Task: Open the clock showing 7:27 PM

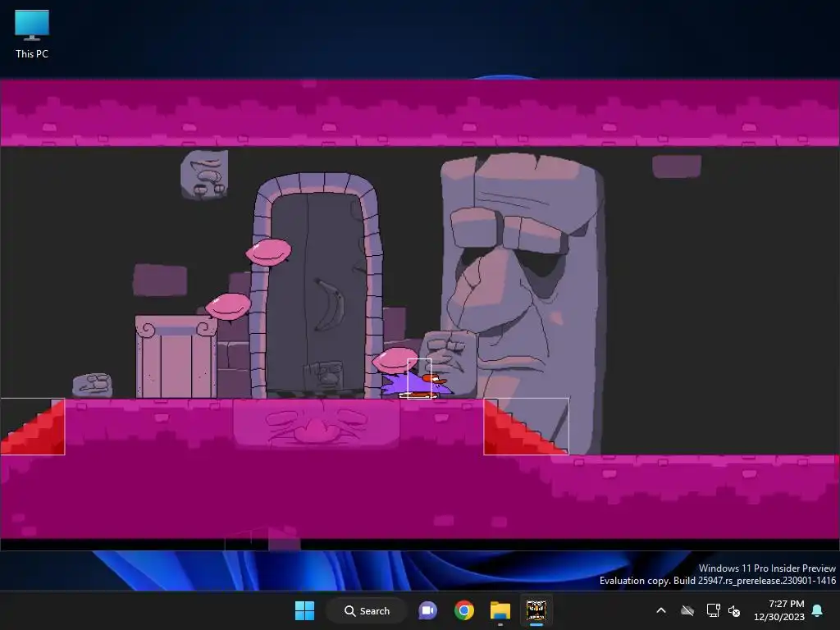Action: (779, 610)
